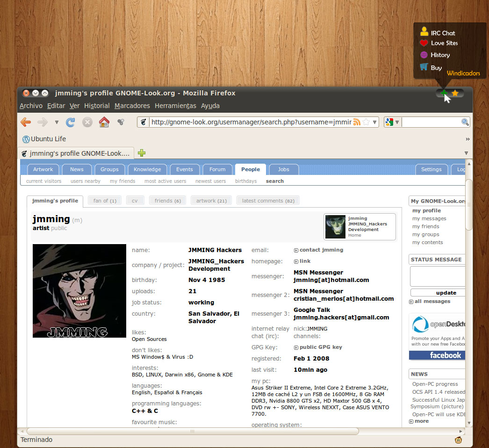Click the Ubuntu Life bookmark
Viewport: 489px width, 448px height.
44,139
